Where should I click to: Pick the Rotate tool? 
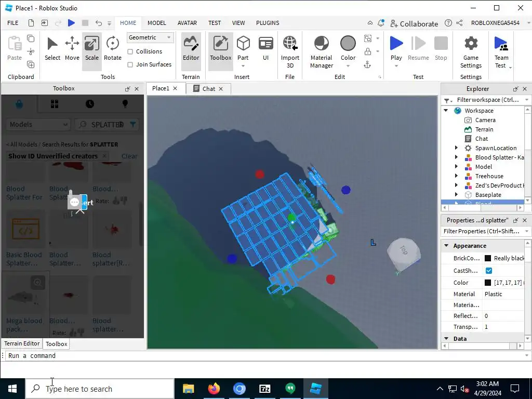[113, 48]
